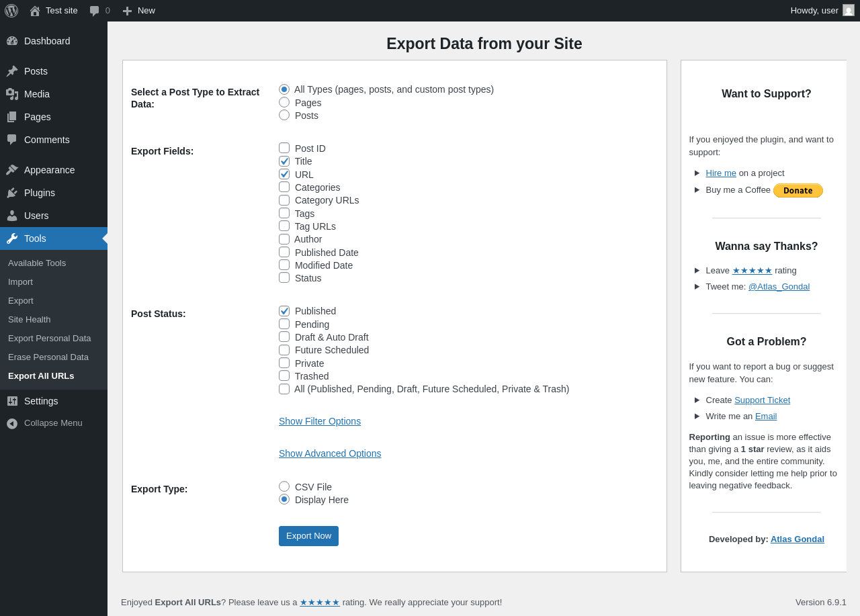Click the WordPress logo icon
860x616 pixels.
coord(11,11)
